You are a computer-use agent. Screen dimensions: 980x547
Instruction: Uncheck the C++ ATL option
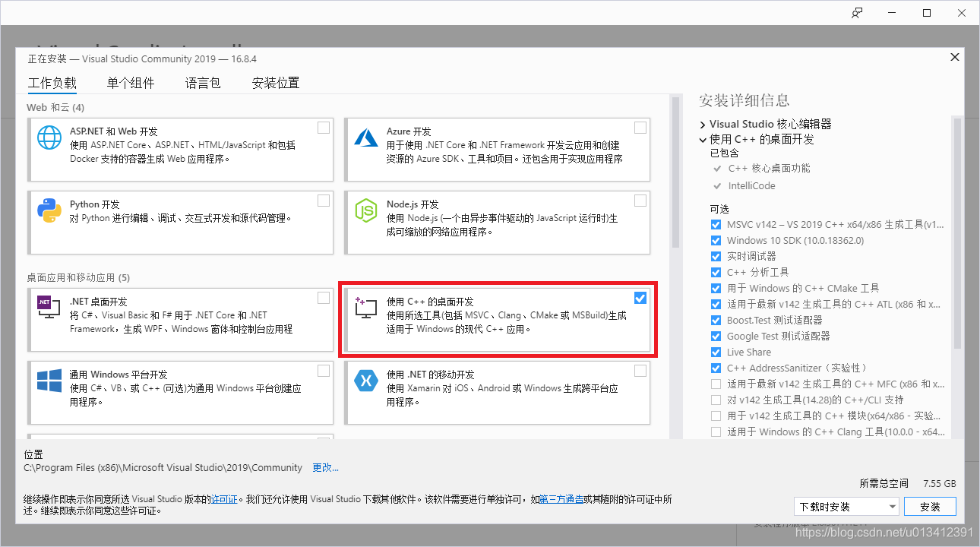click(x=716, y=305)
